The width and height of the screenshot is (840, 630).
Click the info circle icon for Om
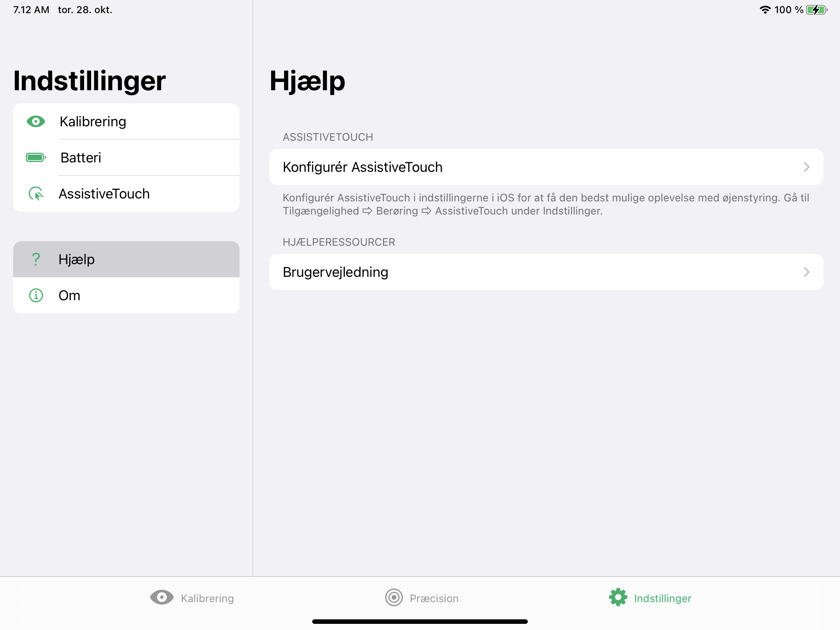pyautogui.click(x=36, y=295)
